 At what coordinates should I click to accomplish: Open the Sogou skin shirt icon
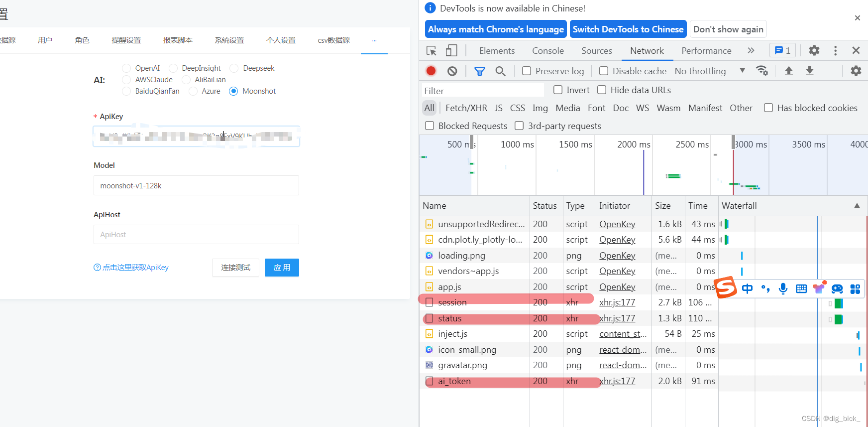pyautogui.click(x=819, y=287)
